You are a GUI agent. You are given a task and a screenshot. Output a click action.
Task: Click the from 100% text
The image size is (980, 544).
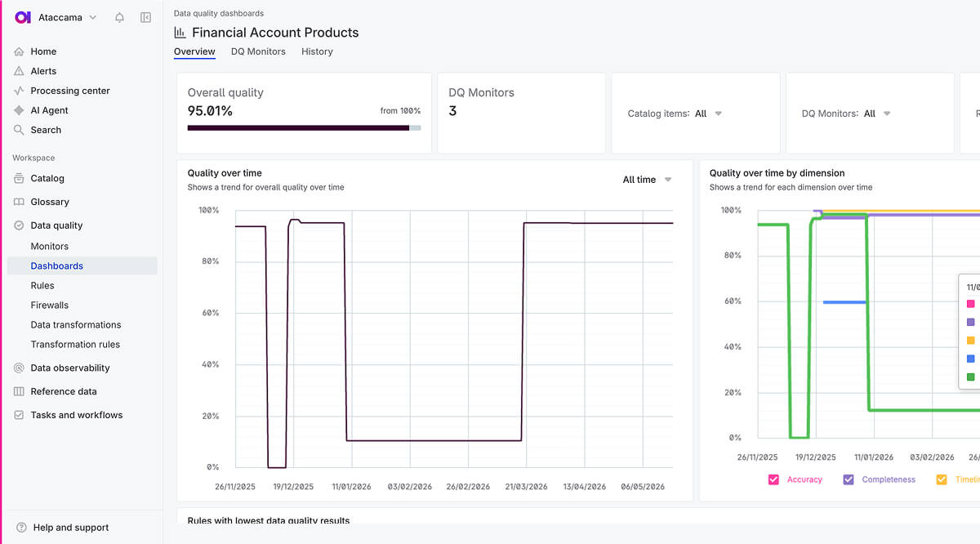click(400, 111)
